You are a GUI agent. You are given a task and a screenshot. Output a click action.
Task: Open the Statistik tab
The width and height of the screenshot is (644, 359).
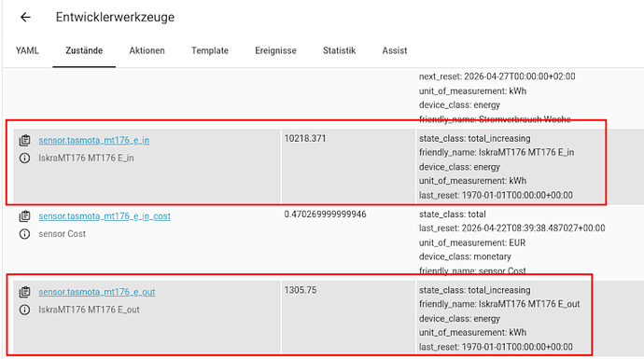coord(339,51)
